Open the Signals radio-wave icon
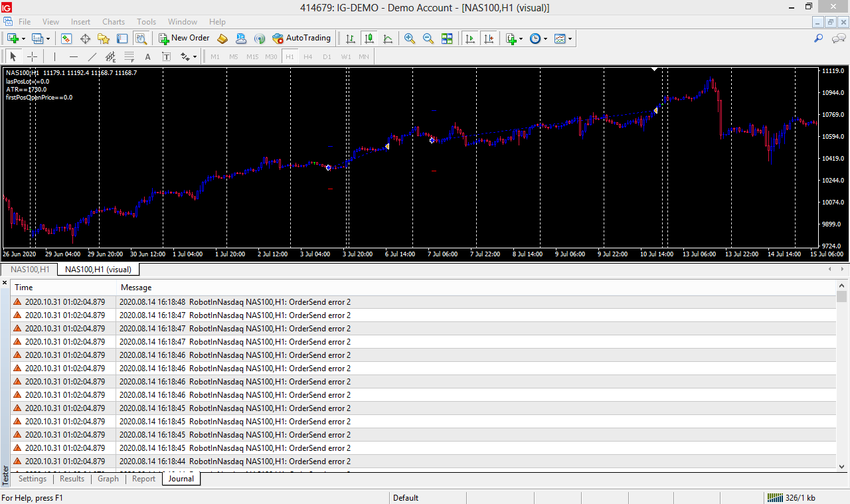This screenshot has width=850, height=504. (x=260, y=39)
